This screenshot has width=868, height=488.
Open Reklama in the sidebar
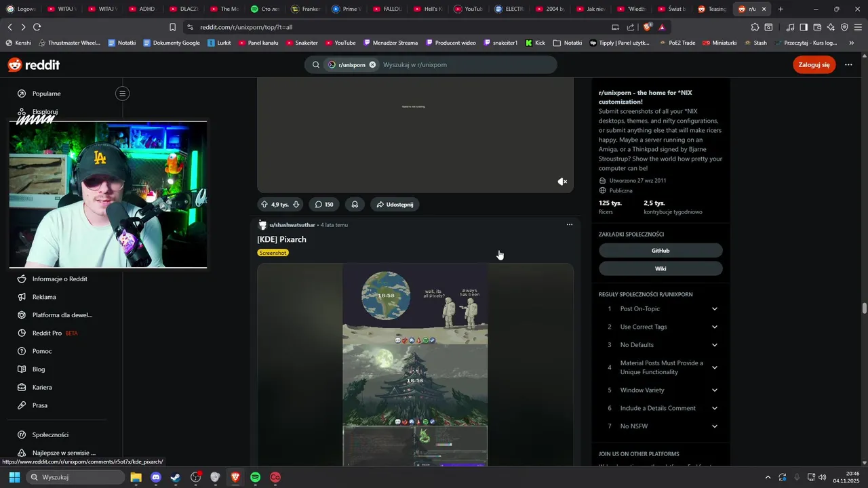pyautogui.click(x=44, y=297)
